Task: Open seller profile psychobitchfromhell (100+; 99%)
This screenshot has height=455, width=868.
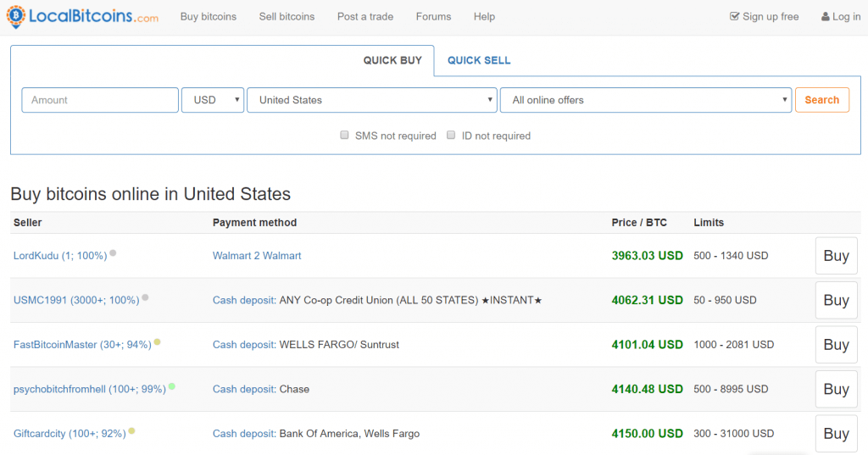Action: [90, 389]
